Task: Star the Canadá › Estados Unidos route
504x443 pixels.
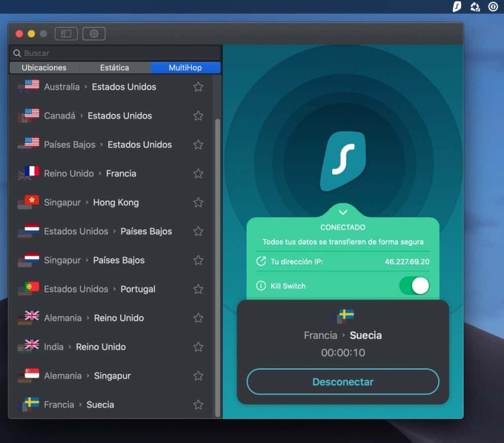Action: [198, 116]
